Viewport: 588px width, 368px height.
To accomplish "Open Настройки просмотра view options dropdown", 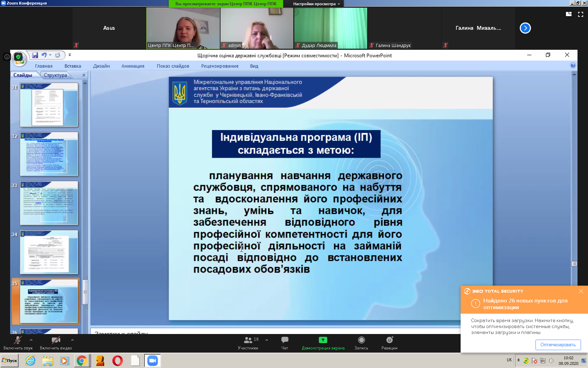I will [316, 4].
